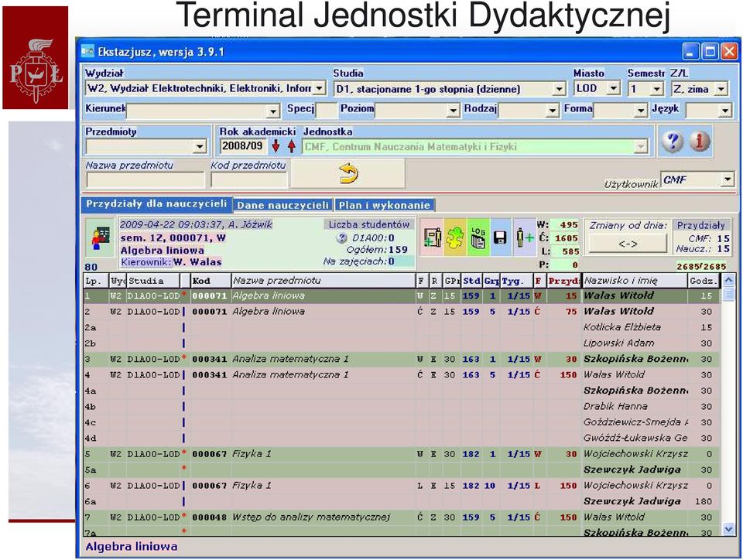Click the table scrollbar up arrow
Image resolution: width=743 pixels, height=560 pixels.
click(x=729, y=280)
